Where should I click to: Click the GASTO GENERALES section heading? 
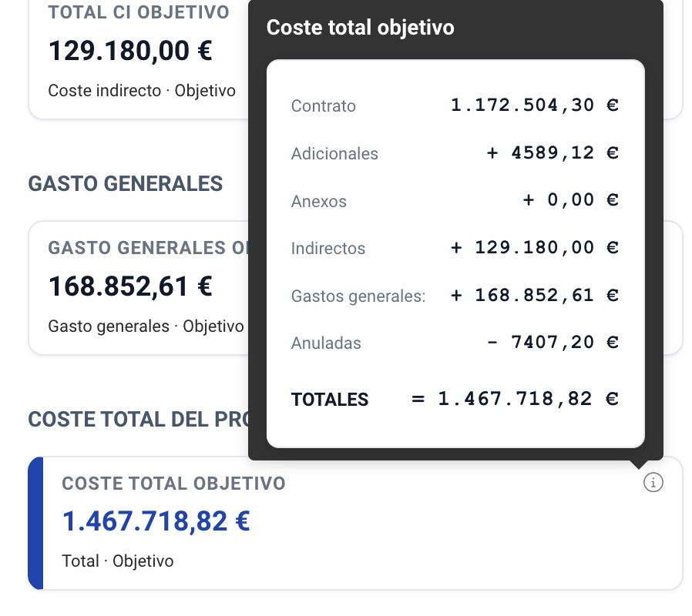[x=126, y=184]
